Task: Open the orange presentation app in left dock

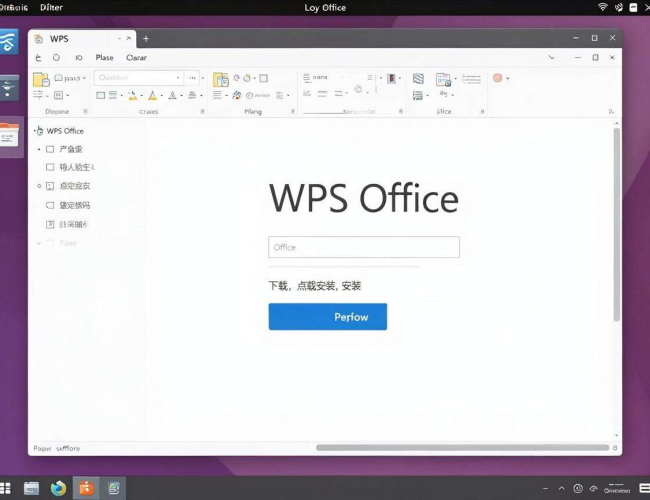Action: [9, 135]
